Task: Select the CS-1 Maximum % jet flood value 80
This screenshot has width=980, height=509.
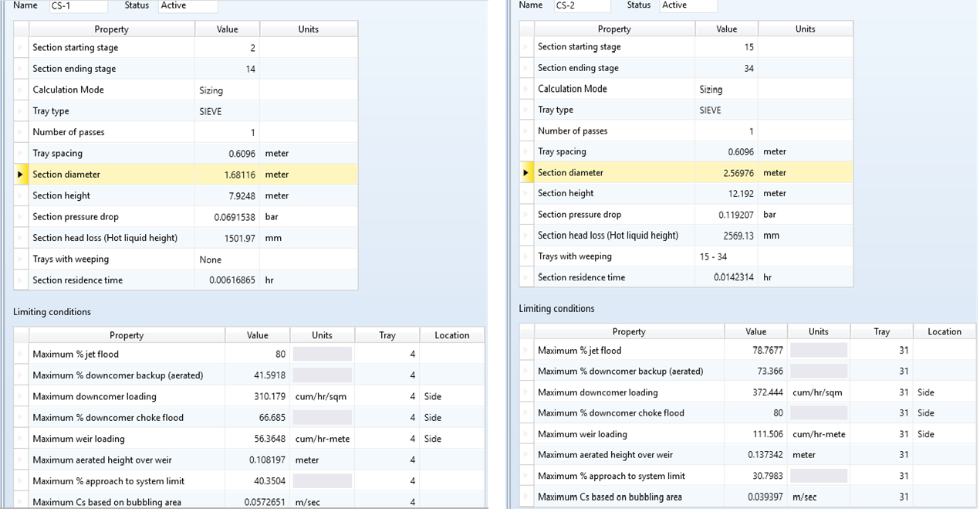Action: [x=258, y=355]
